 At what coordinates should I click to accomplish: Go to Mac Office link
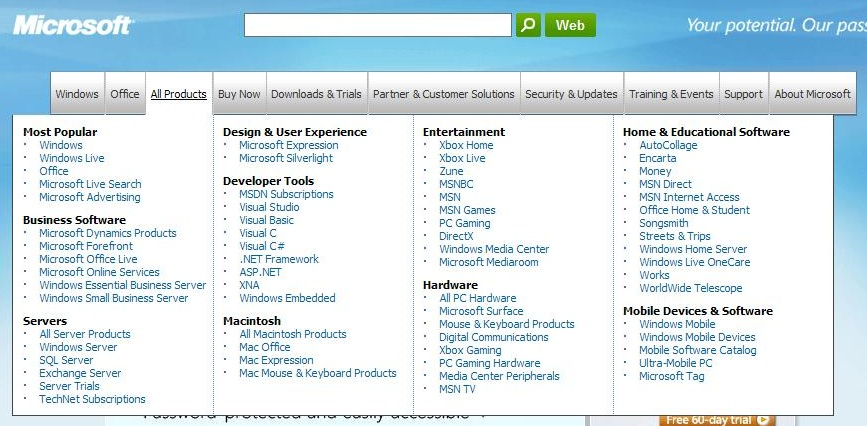264,347
